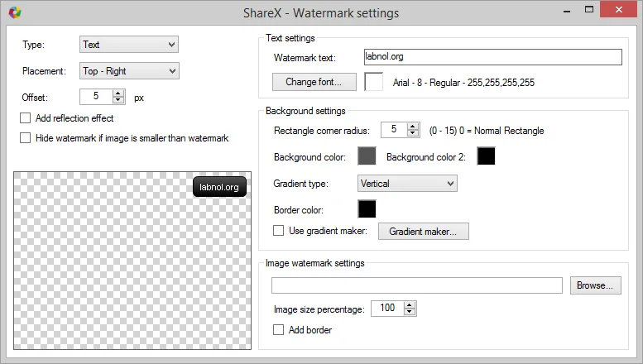
Task: Click the image watermark file path field
Action: click(416, 285)
